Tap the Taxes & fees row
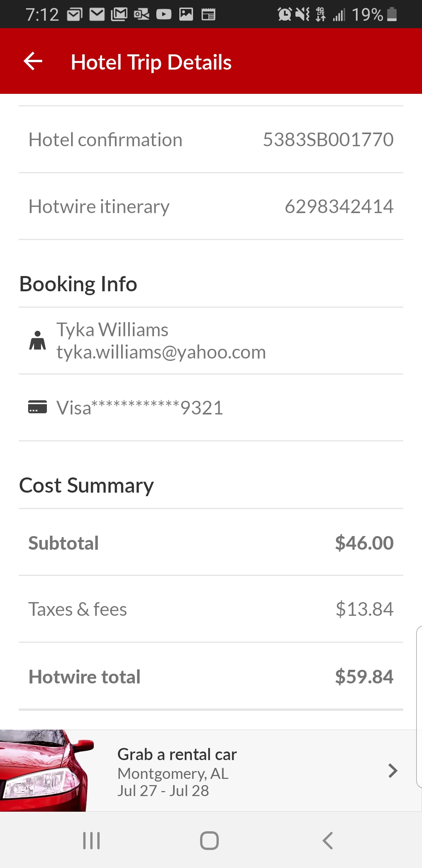 [x=211, y=609]
